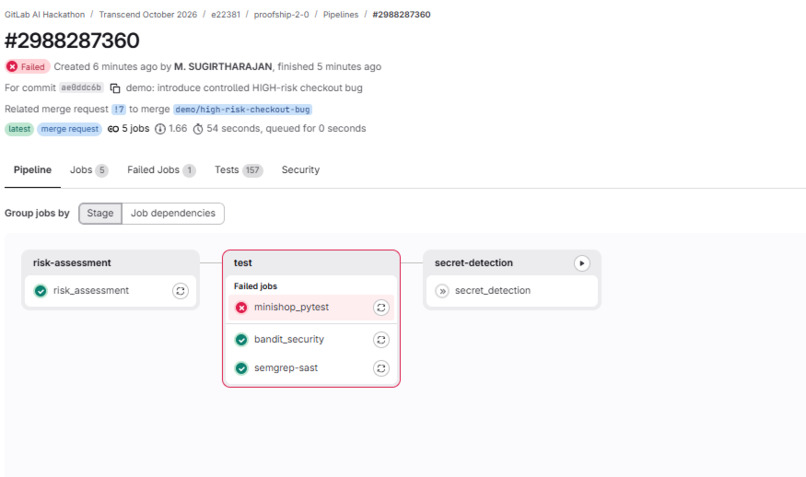Click the jobs count pipeline icon
This screenshot has height=477, width=806.
coord(113,129)
